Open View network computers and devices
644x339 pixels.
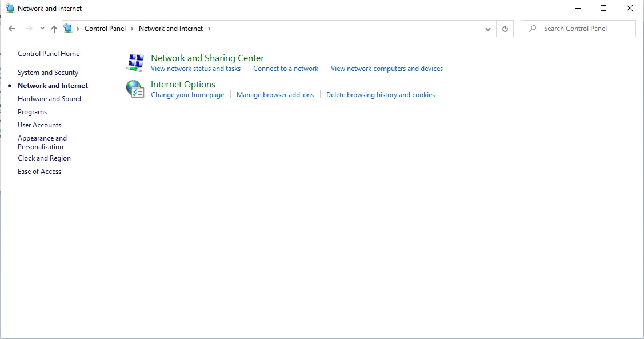tap(387, 69)
